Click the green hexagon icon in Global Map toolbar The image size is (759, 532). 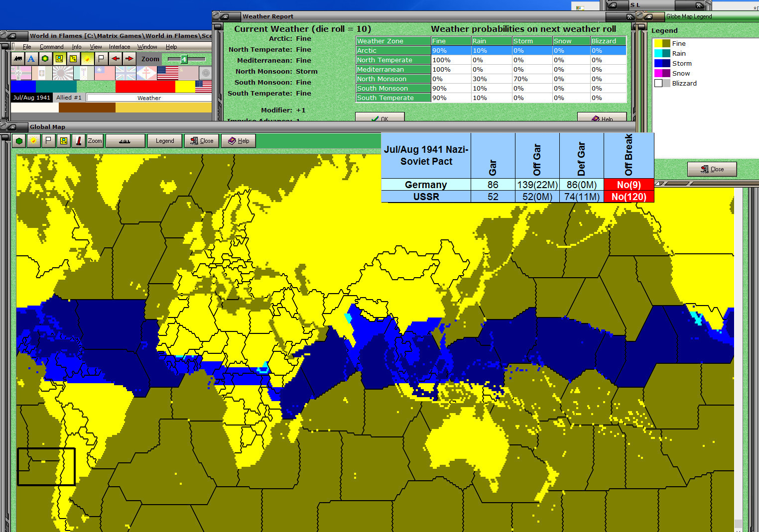point(19,141)
